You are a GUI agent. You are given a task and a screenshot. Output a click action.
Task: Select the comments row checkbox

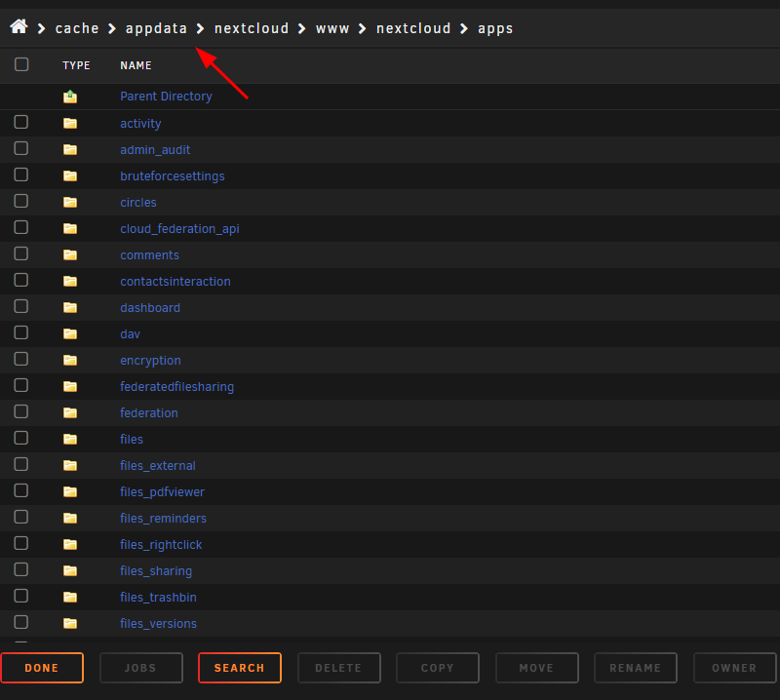[x=20, y=253]
